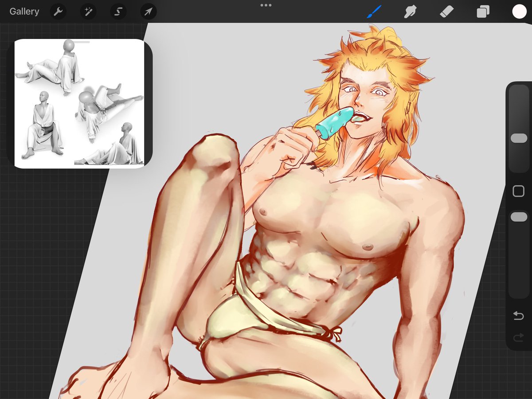Screen dimensions: 532x399
Task: Select the Eraser tool
Action: [x=446, y=12]
